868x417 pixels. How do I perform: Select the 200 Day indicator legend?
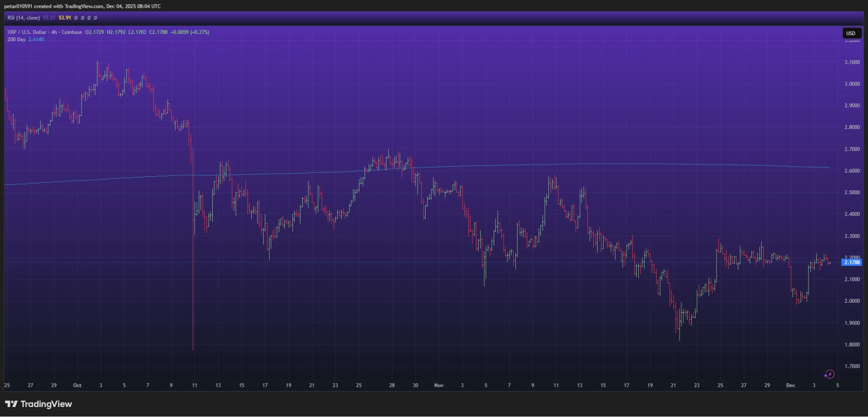point(17,40)
